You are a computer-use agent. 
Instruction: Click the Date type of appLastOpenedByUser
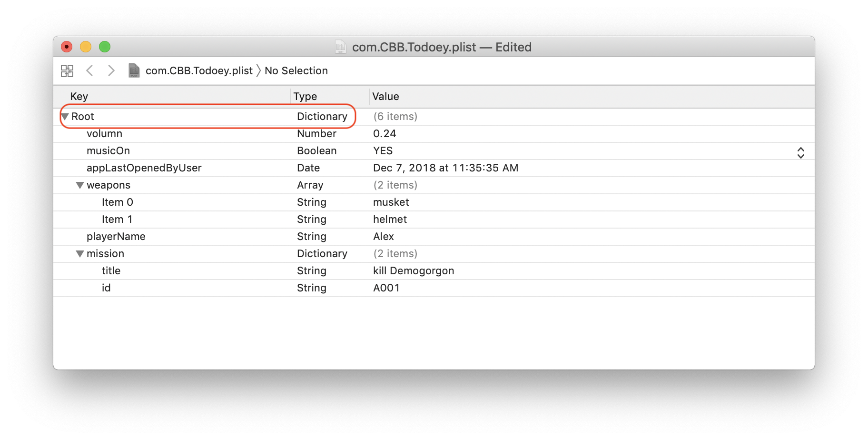click(308, 168)
